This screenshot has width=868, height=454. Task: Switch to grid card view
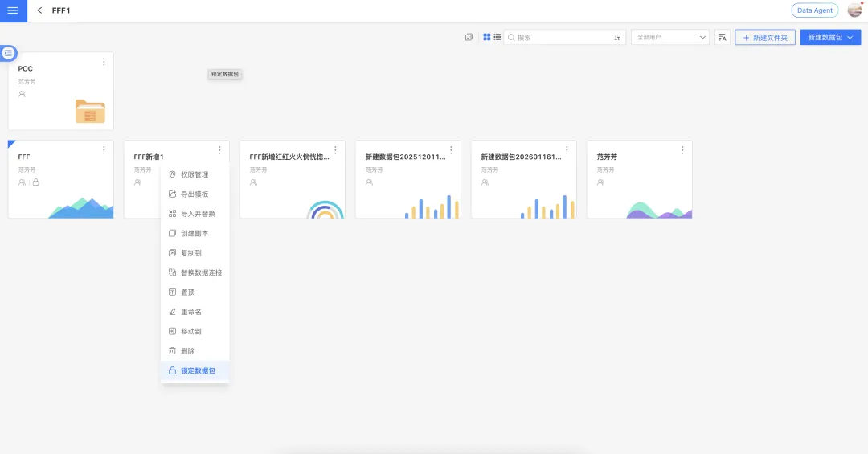486,37
